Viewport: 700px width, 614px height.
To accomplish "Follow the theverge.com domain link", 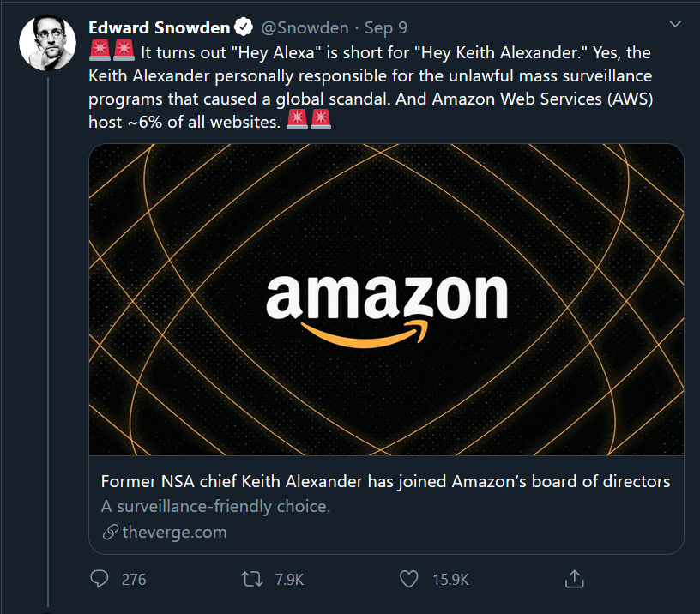I will point(174,532).
